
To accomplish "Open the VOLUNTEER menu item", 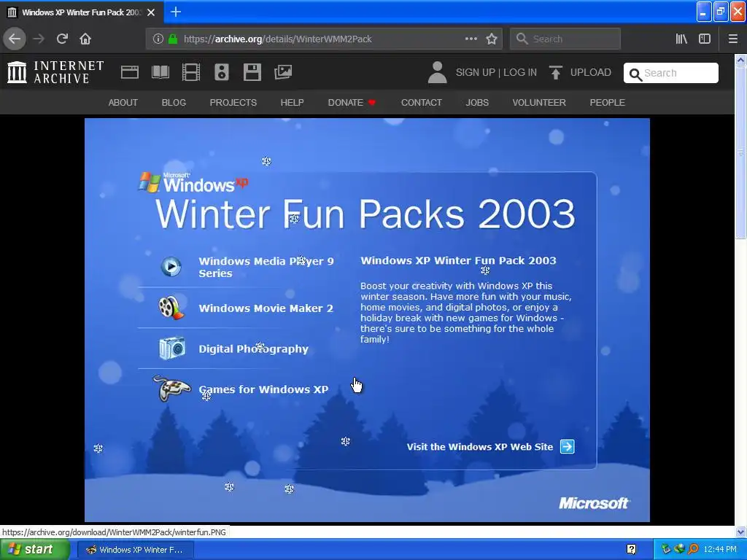I will [x=539, y=102].
